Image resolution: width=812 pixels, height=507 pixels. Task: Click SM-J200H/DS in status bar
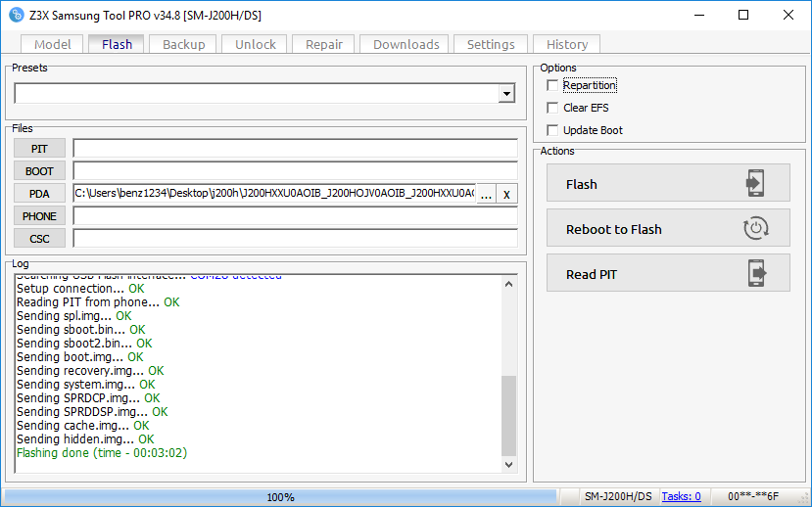point(618,496)
